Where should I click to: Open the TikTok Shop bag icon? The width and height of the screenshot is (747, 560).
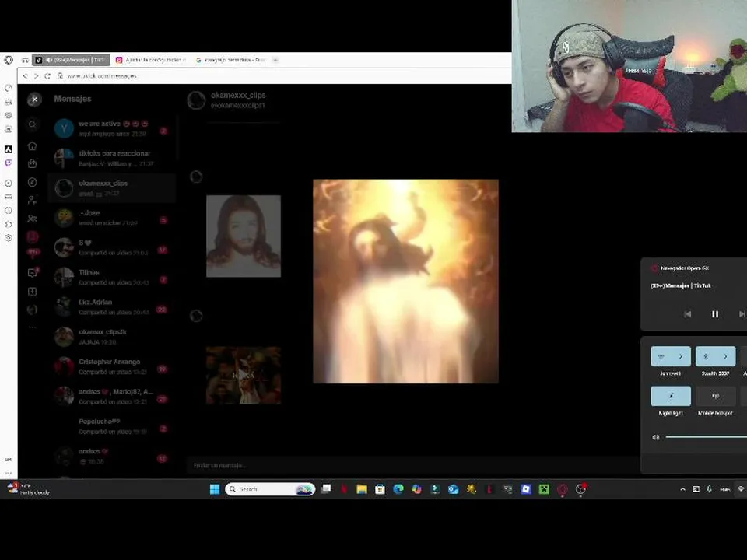[33, 163]
